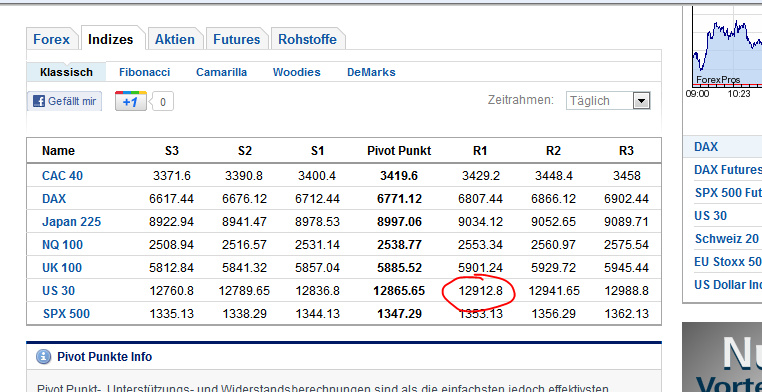Open SPX 500 Futures in the sidebar

727,192
